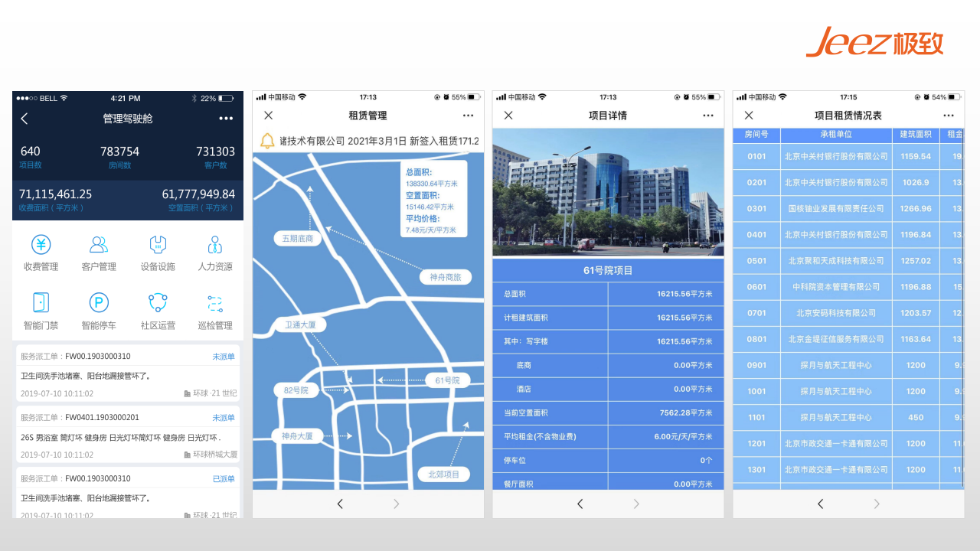The image size is (980, 551).
Task: Click the 731303 客户数 statistic
Action: click(216, 157)
